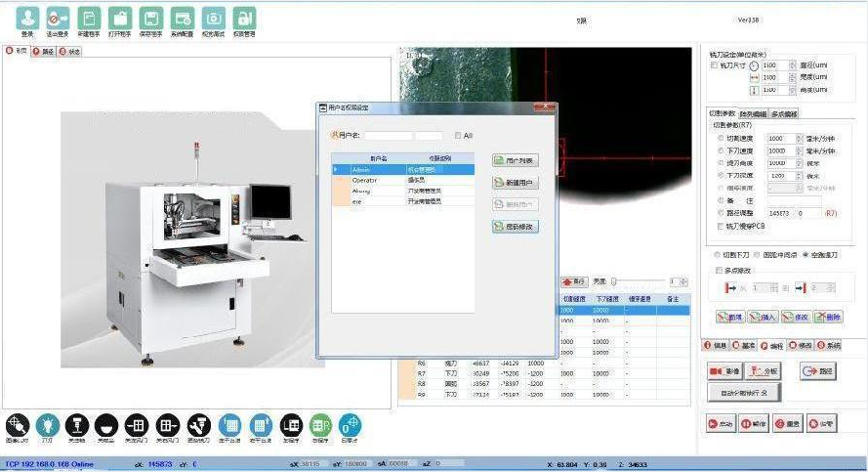Click the logout icon in top toolbar

57,19
